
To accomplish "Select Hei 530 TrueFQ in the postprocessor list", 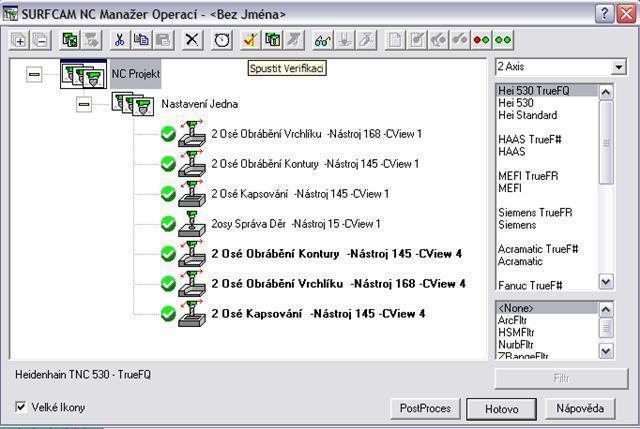I will pos(547,91).
